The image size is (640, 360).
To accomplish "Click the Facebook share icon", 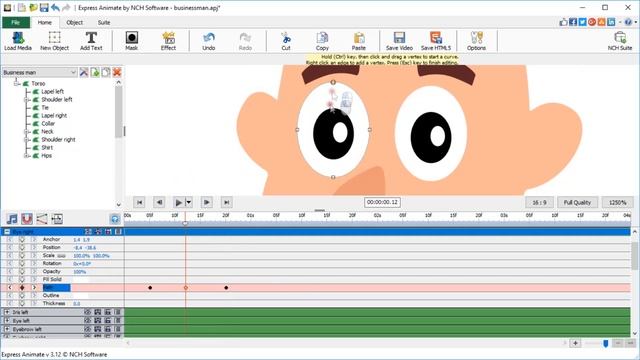I will point(573,22).
